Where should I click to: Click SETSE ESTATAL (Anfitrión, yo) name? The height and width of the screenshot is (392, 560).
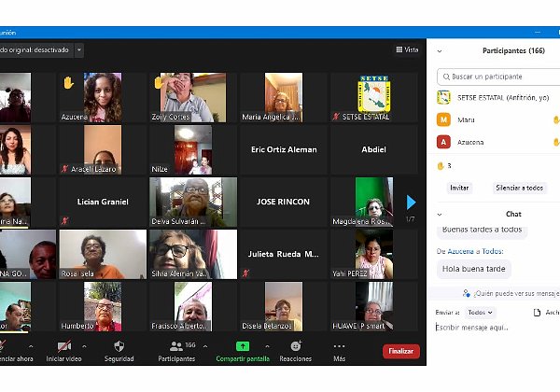503,97
